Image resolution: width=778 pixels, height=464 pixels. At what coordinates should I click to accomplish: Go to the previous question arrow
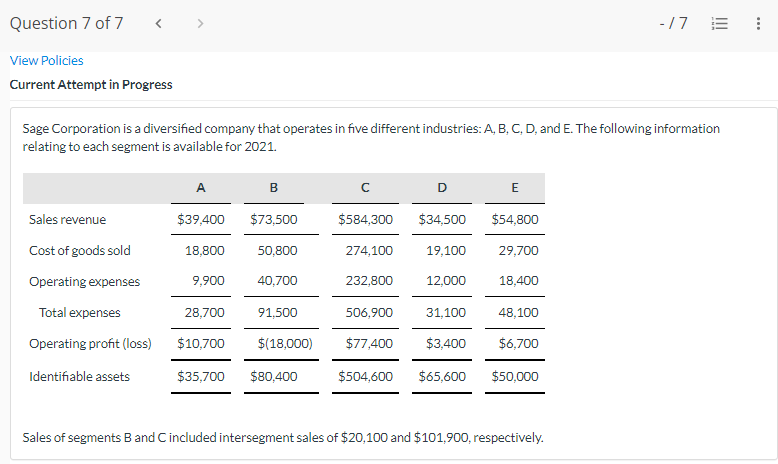[x=158, y=23]
